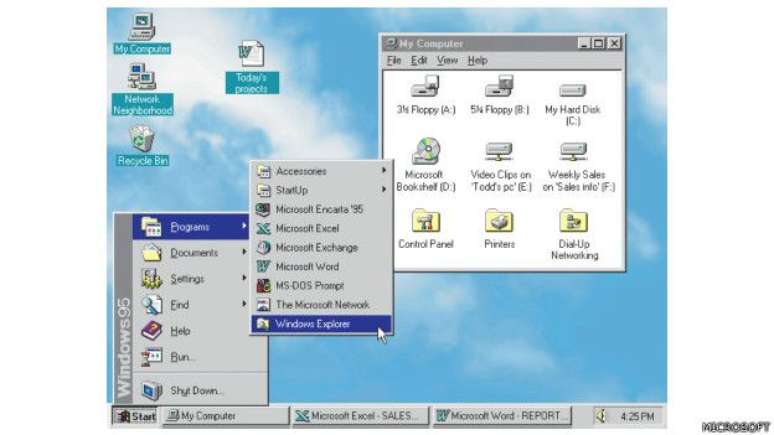This screenshot has width=774, height=435.
Task: Switch to Microsoft Word - REPORT taskbar button
Action: [x=502, y=416]
